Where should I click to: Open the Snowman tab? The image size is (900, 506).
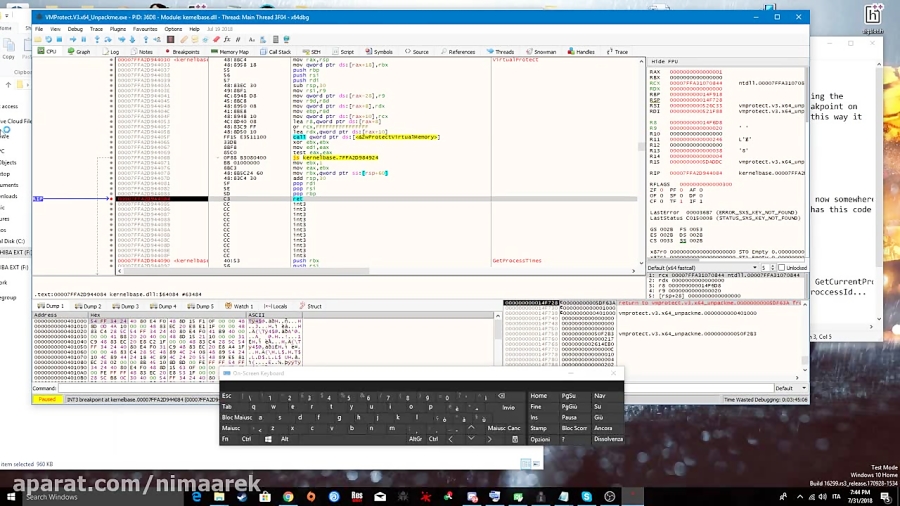[x=541, y=52]
